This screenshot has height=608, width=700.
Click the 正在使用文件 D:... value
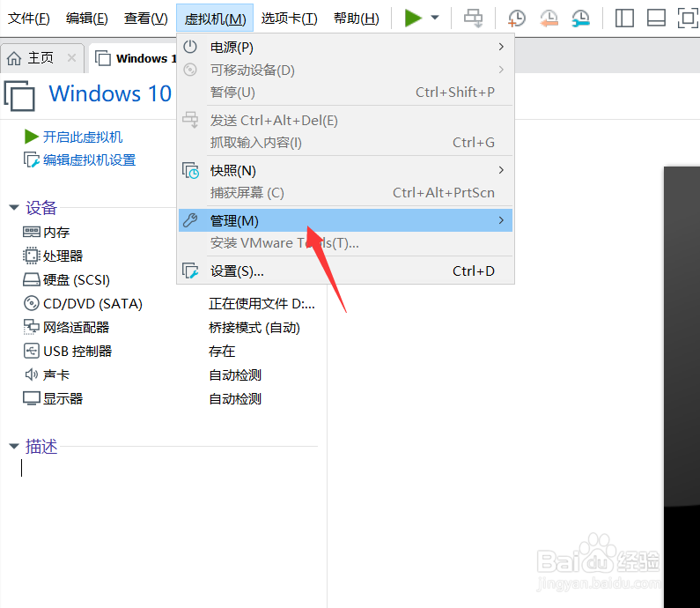pyautogui.click(x=262, y=304)
